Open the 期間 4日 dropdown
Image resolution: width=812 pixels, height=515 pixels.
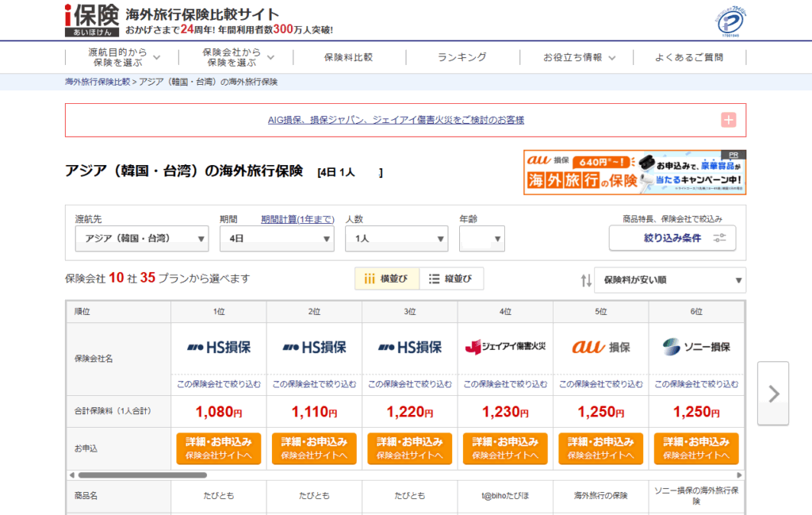coord(277,238)
